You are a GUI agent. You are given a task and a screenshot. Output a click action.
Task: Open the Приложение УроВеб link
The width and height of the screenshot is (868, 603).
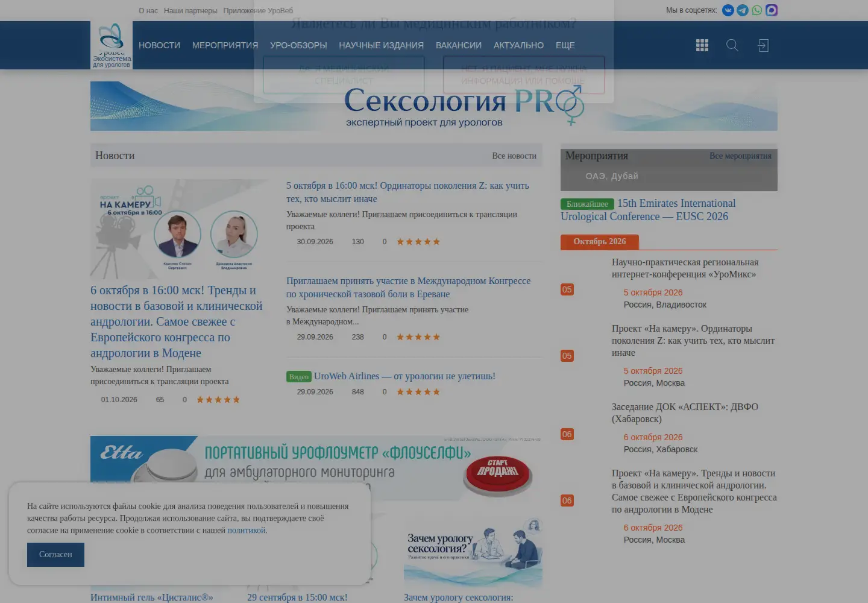(258, 11)
